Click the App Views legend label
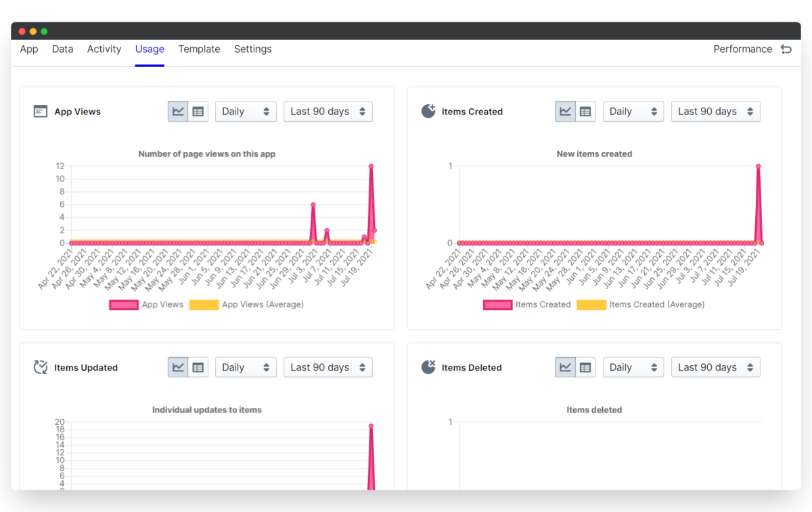 (x=162, y=305)
